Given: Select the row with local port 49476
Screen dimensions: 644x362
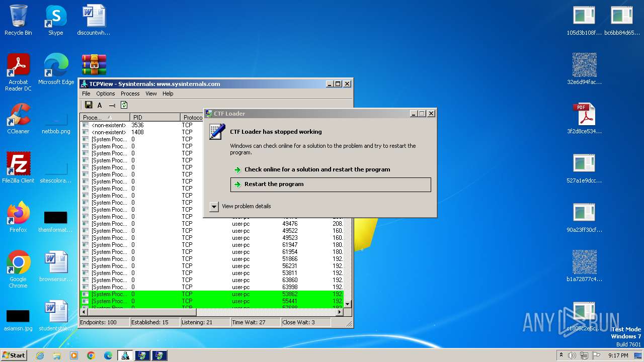Looking at the screenshot, I should [211, 224].
